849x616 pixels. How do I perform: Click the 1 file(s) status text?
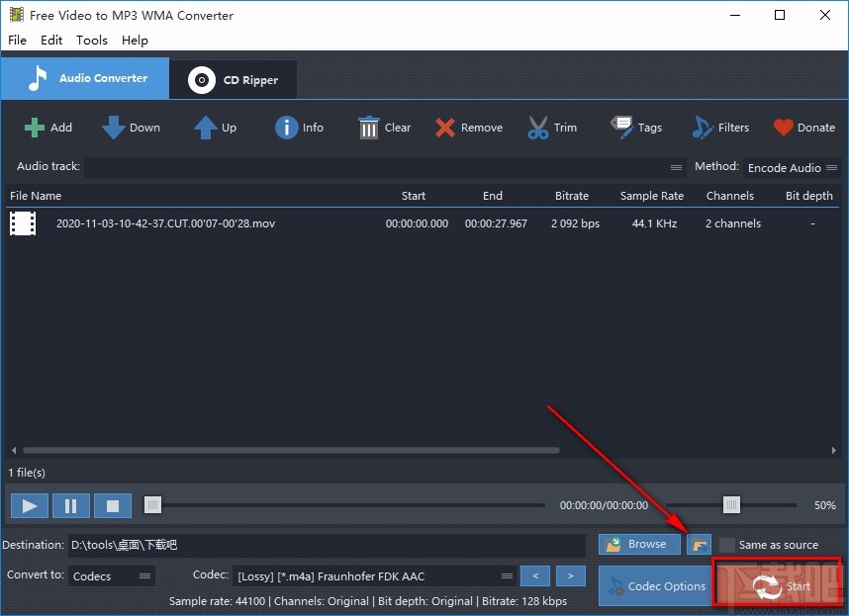coord(27,473)
